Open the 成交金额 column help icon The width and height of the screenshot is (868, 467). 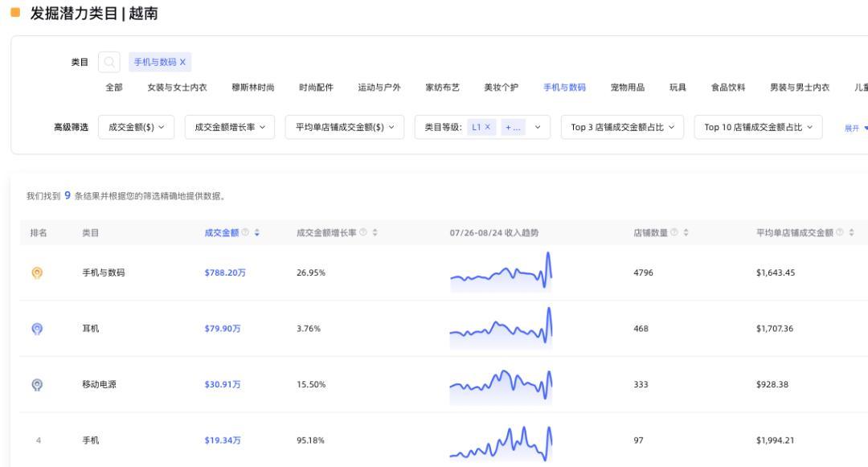[245, 232]
